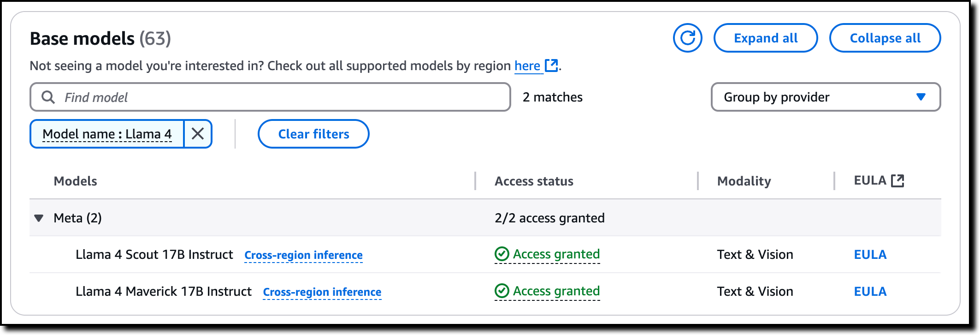Open EULA link for Llama 4 Maverick
Viewport: 980px width, 335px height.
[x=870, y=291]
